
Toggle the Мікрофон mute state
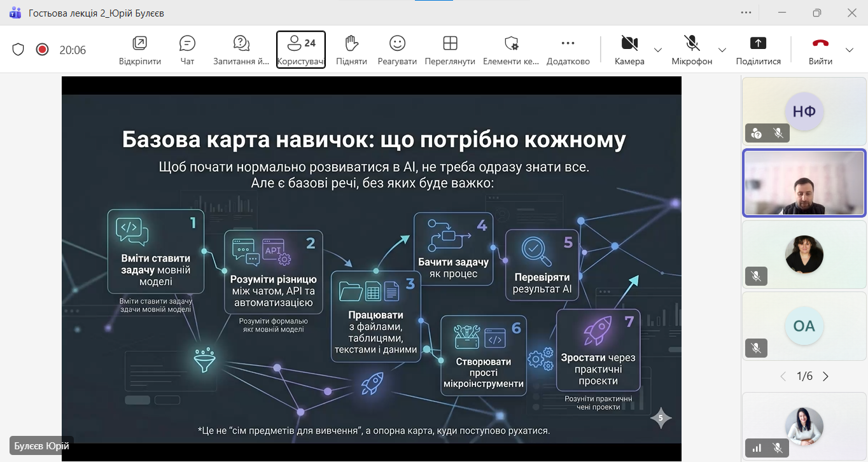(692, 50)
